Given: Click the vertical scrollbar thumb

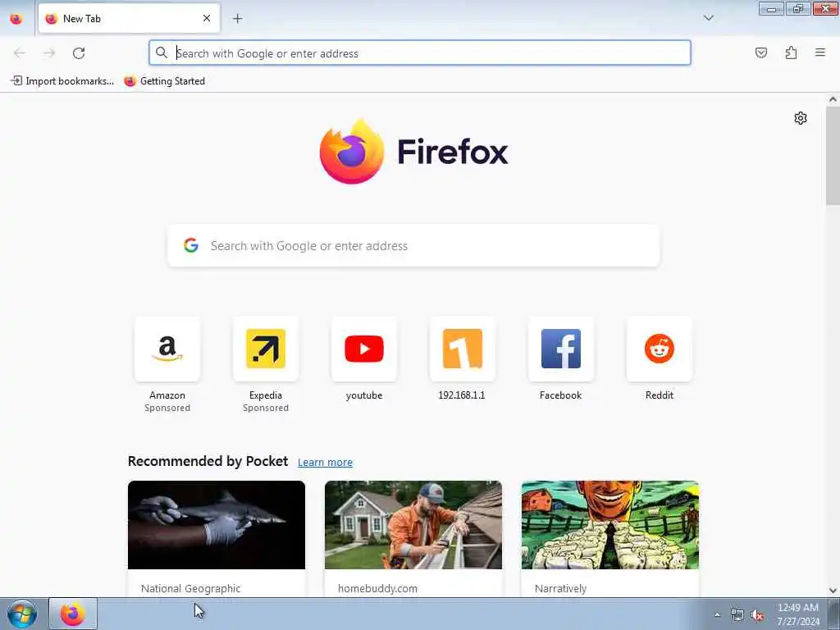Looking at the screenshot, I should point(833,155).
